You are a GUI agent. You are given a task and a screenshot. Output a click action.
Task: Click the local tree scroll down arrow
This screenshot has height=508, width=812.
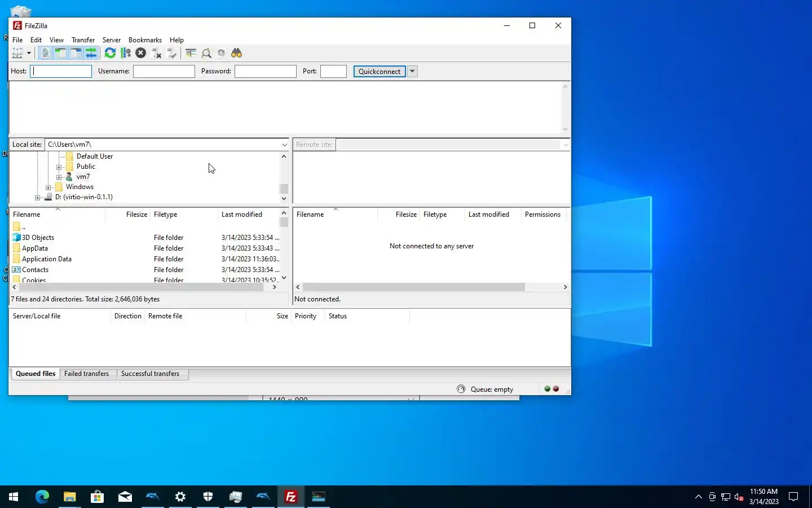[284, 199]
